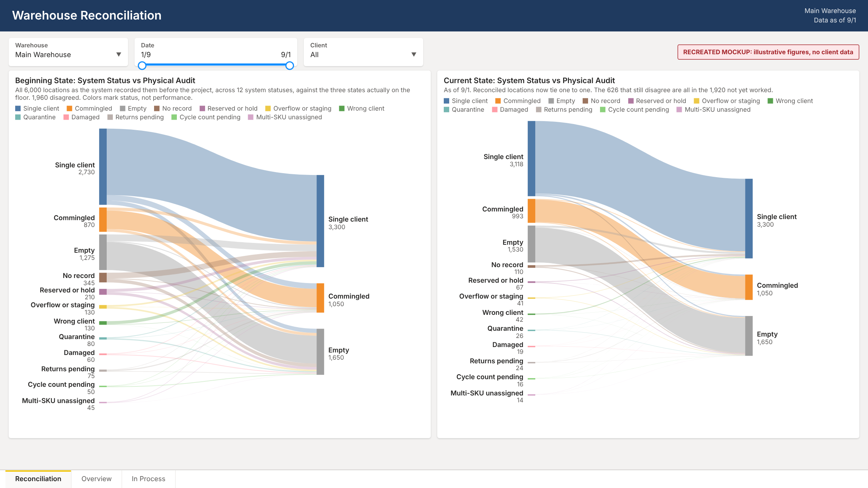Image resolution: width=868 pixels, height=488 pixels.
Task: Click Overflow or staging legend swatch, Beginning State
Action: pyautogui.click(x=268, y=108)
